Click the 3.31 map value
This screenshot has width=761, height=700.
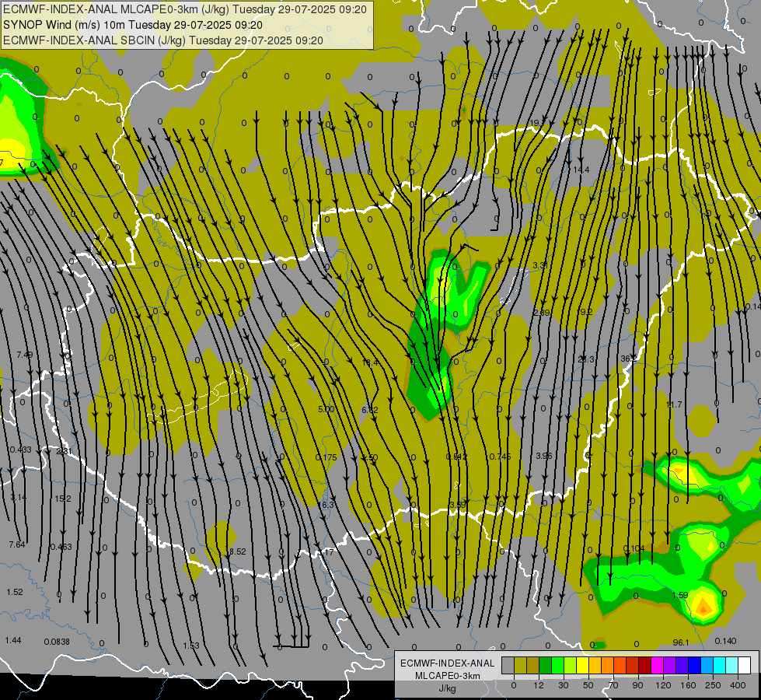tap(541, 266)
